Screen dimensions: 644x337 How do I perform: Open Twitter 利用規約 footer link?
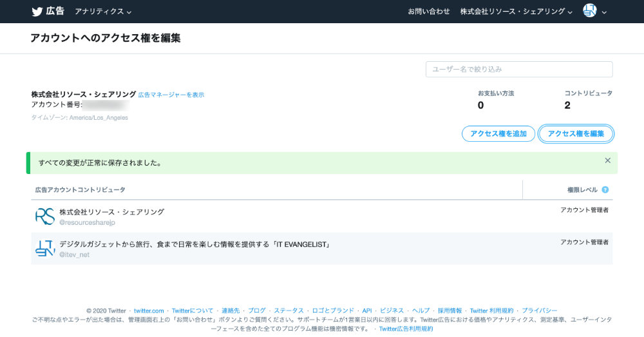(491, 311)
